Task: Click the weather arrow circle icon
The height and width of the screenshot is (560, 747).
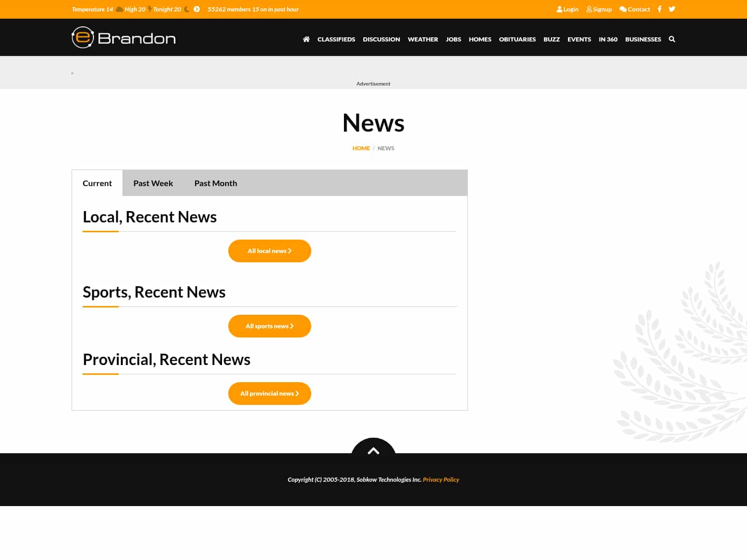Action: (x=197, y=9)
